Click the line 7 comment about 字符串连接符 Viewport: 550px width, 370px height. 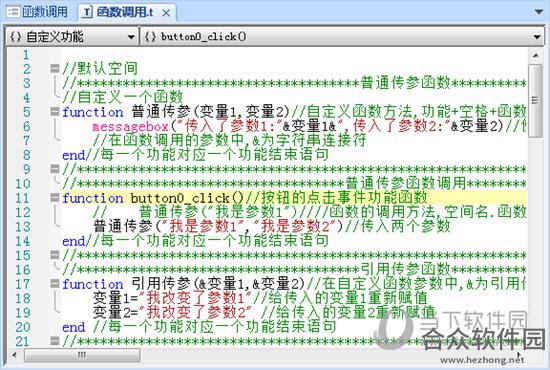(x=230, y=140)
